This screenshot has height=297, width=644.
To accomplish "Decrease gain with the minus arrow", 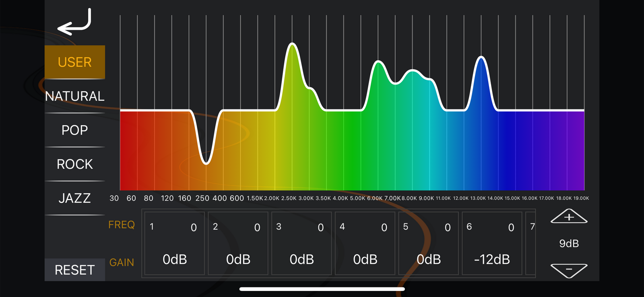I will pyautogui.click(x=569, y=270).
